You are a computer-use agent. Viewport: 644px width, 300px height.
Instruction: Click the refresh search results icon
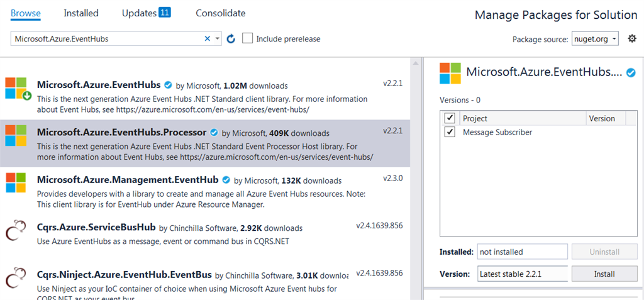[x=231, y=38]
